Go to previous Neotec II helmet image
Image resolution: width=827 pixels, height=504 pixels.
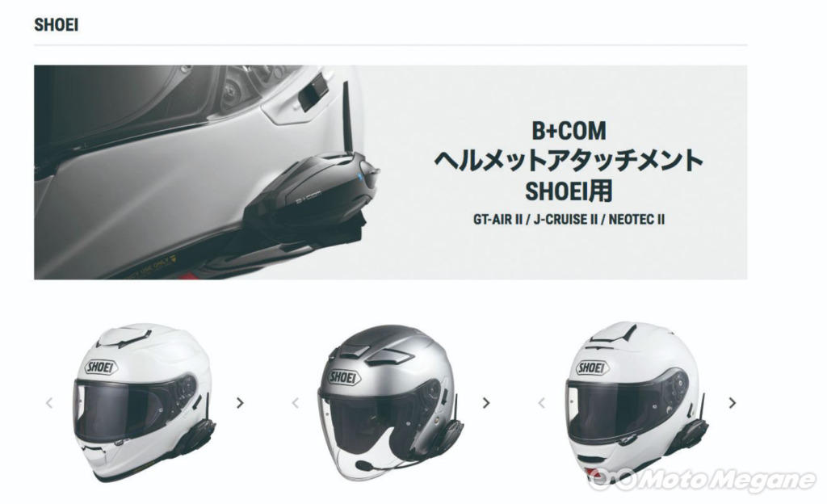542,403
